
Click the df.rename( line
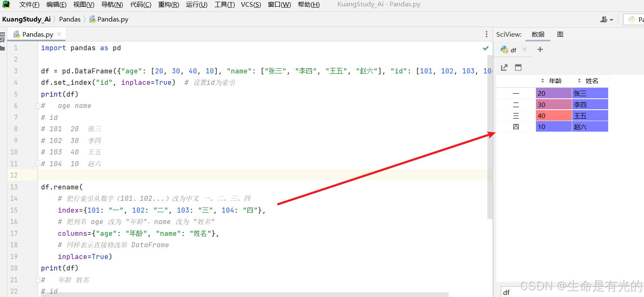pos(62,187)
